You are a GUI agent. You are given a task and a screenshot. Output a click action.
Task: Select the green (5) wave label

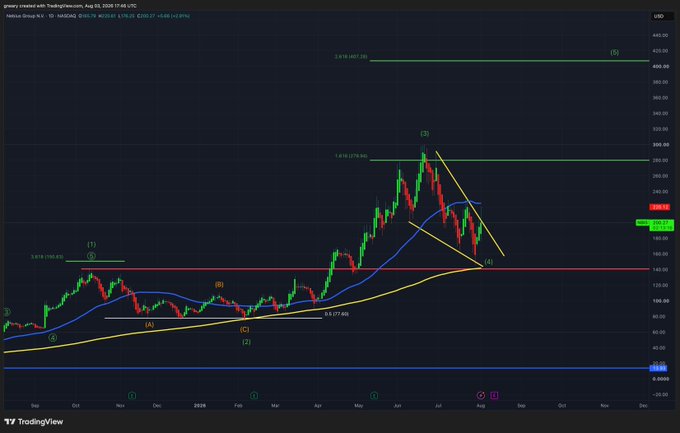615,52
